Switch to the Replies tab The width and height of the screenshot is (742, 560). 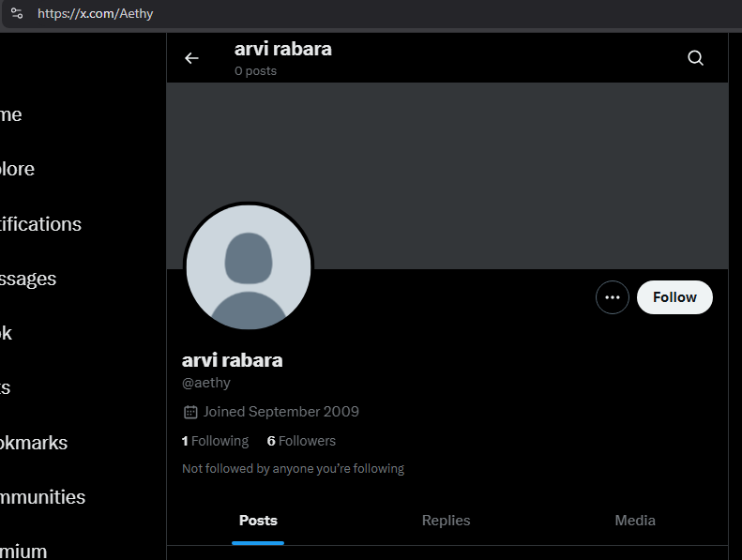tap(446, 521)
